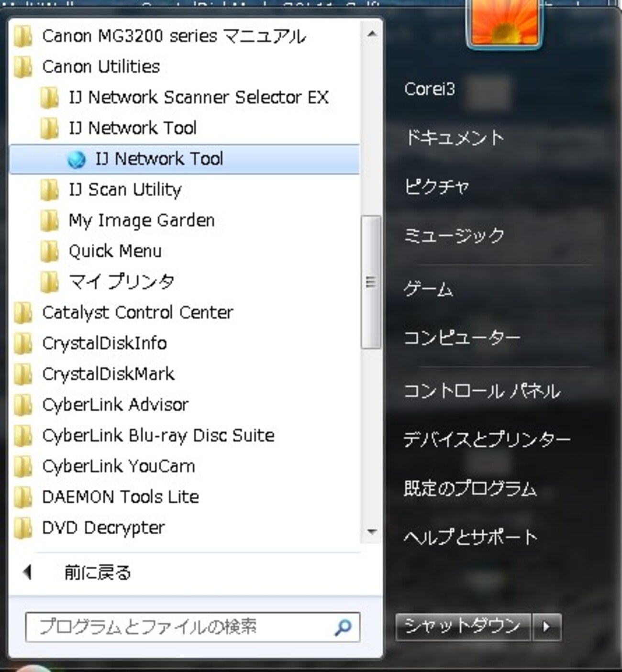Open デバイスとプリンター (Devices and Printers)
This screenshot has width=622, height=672.
click(x=487, y=440)
